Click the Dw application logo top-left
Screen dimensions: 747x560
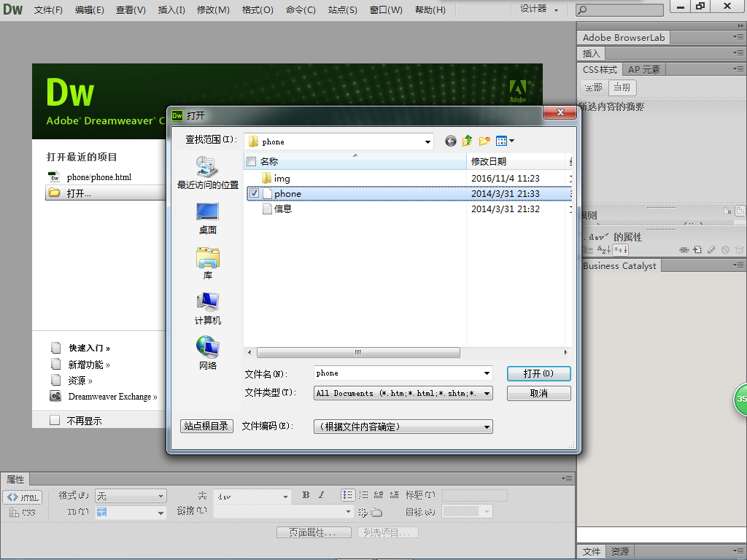(x=12, y=9)
